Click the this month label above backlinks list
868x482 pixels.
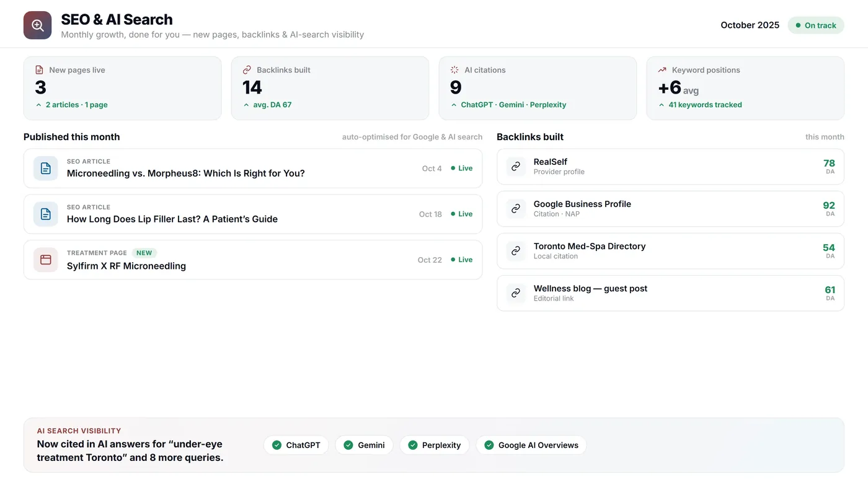coord(825,137)
